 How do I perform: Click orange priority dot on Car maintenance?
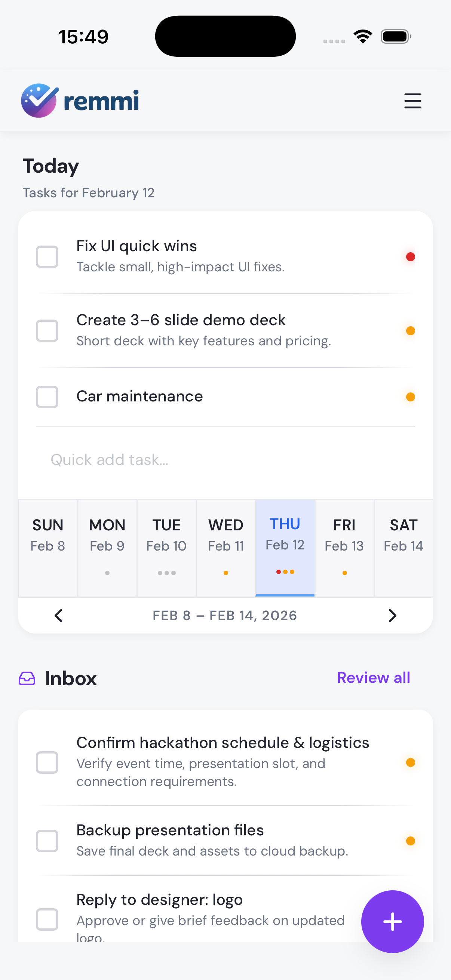pyautogui.click(x=410, y=397)
